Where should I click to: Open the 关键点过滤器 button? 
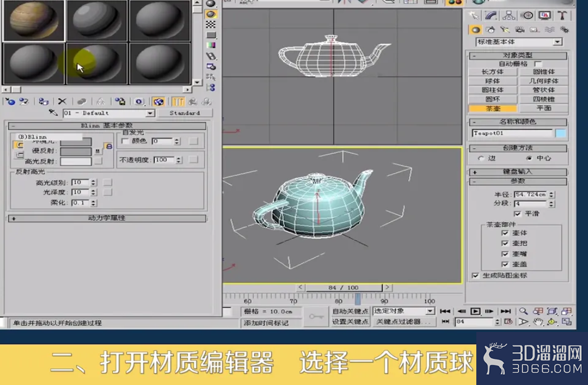[x=403, y=322]
